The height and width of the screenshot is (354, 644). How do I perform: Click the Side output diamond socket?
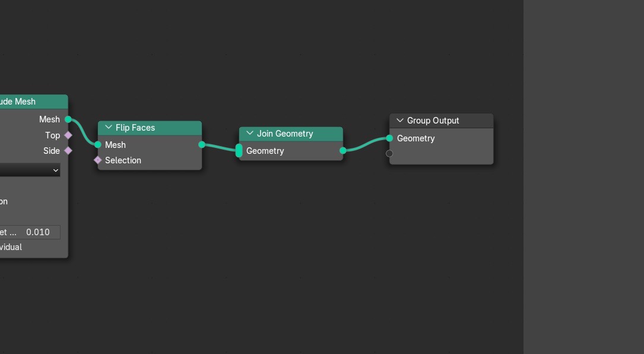tap(68, 151)
